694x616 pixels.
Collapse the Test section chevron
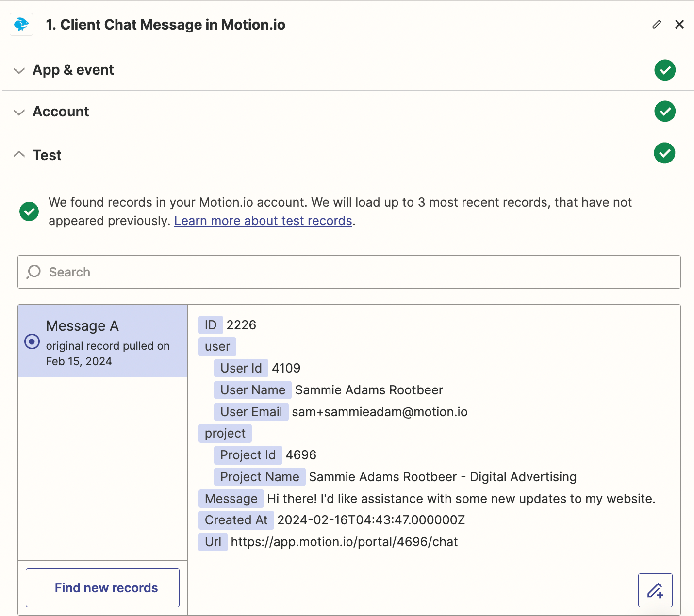pos(19,154)
